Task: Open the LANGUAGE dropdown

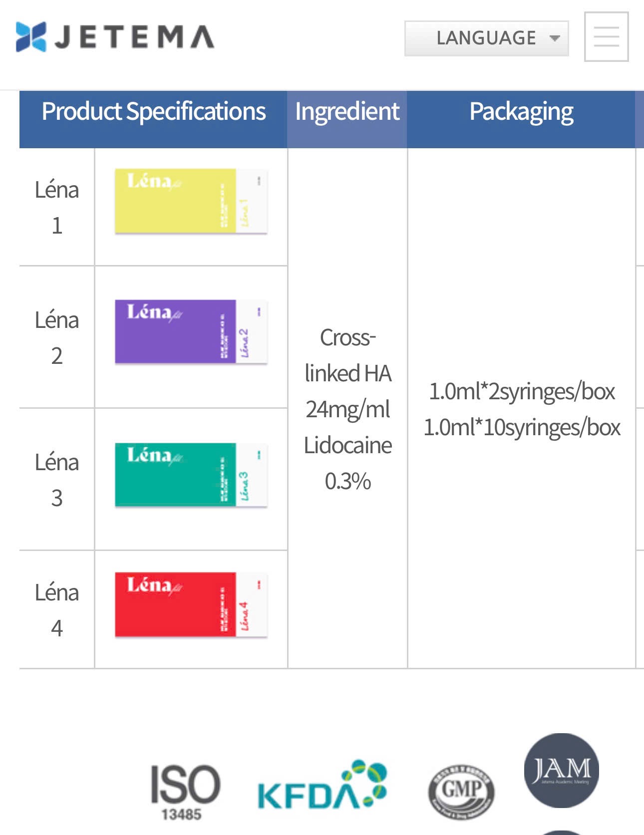Action: coord(486,38)
